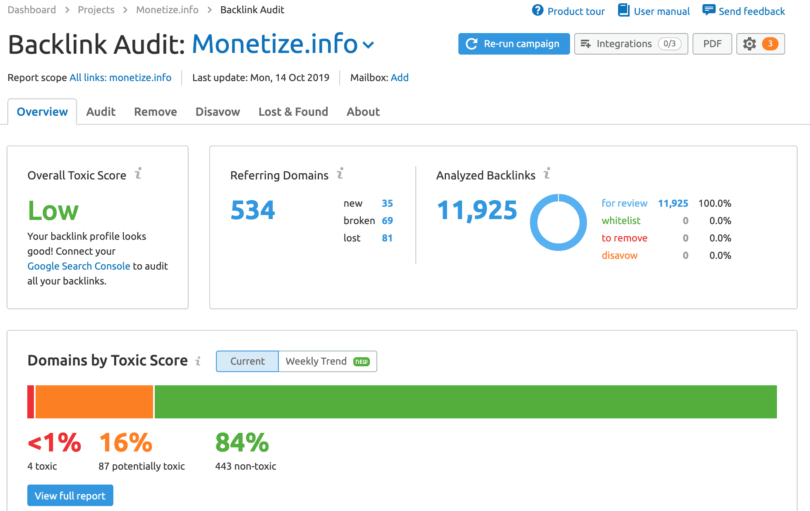The width and height of the screenshot is (810, 511).
Task: Click the Integrations 0/3 counter badge
Action: [669, 44]
